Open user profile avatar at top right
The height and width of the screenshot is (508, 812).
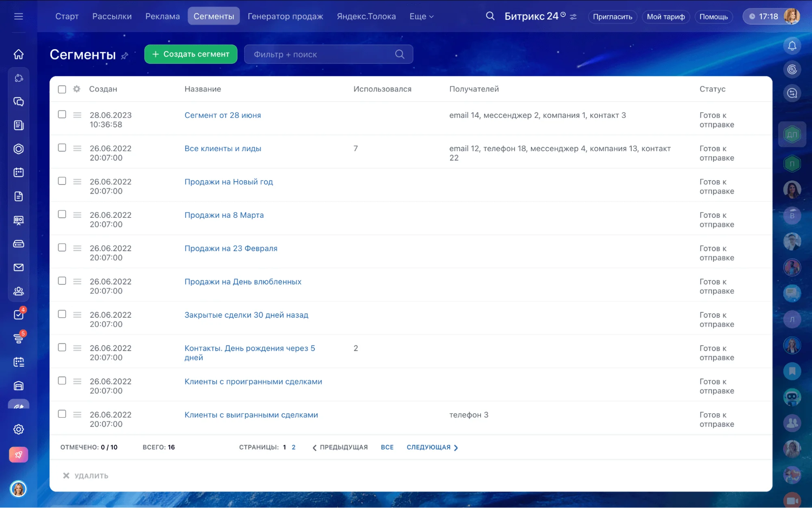792,16
